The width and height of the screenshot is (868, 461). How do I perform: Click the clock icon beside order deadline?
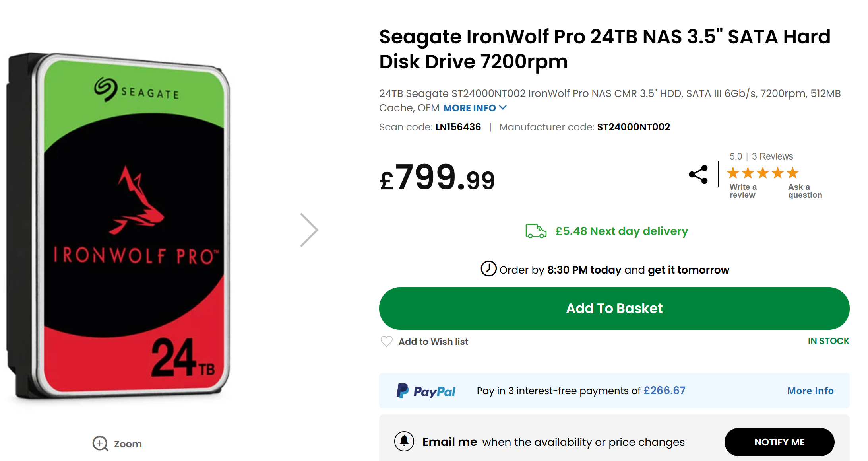point(488,269)
